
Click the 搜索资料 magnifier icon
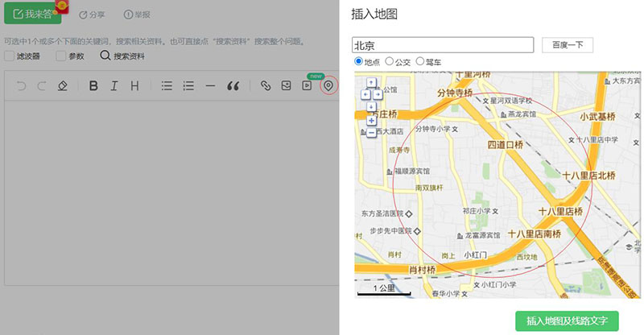105,56
